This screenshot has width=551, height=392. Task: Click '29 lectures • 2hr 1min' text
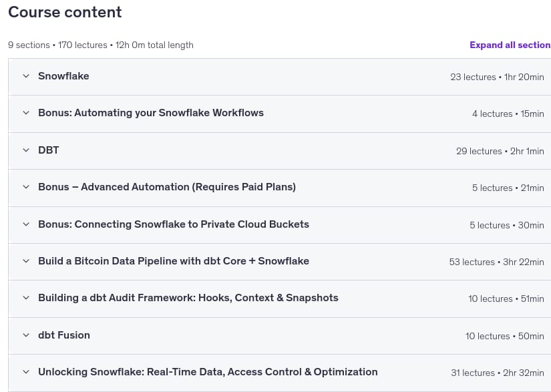pyautogui.click(x=500, y=151)
